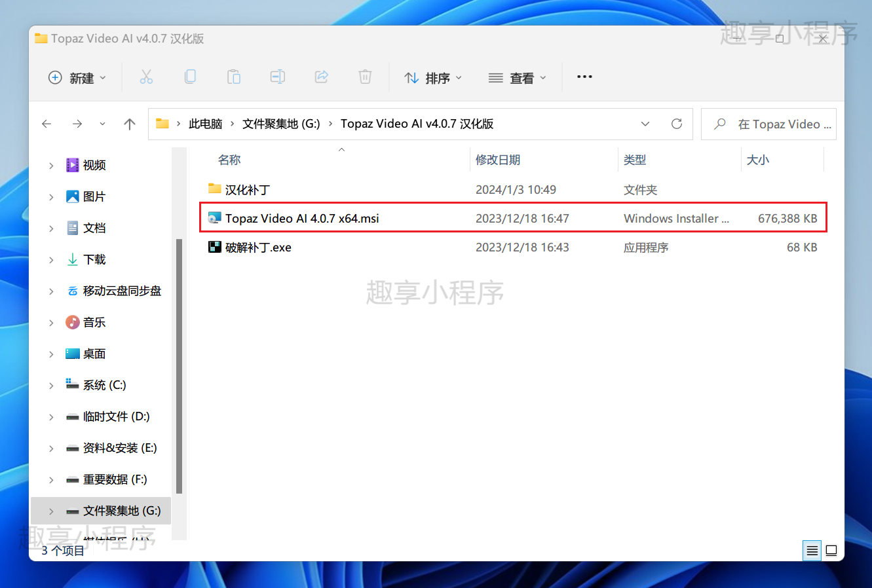Switch to details view layout icon

[812, 551]
